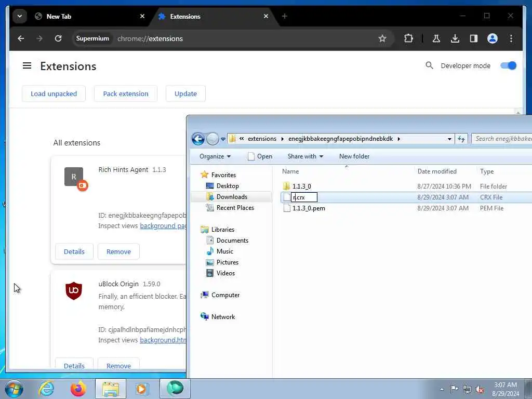
Task: Open the tab search dropdown arrow
Action: [x=20, y=16]
